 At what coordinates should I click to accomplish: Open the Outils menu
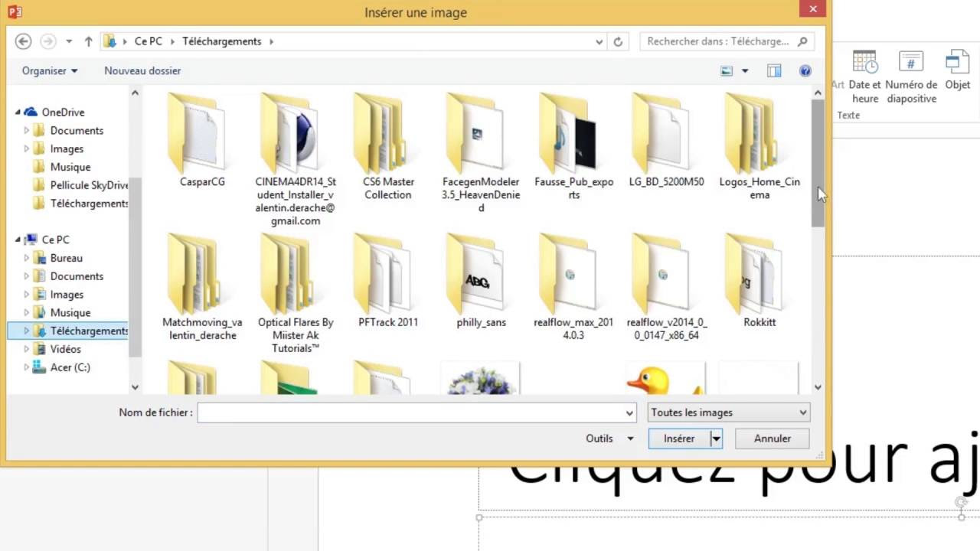pyautogui.click(x=609, y=439)
